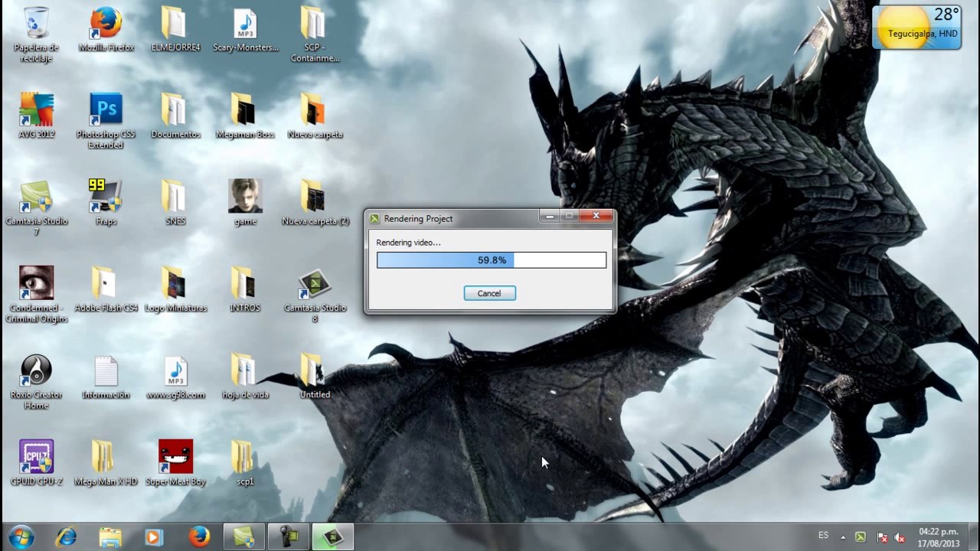Select Camtasia Studio 7 shortcut
980x551 pixels.
[36, 208]
